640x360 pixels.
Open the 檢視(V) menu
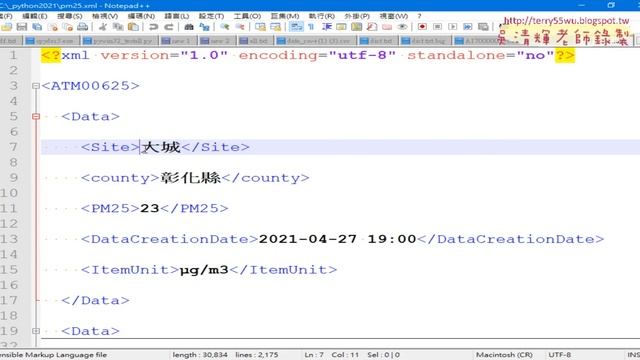pyautogui.click(x=105, y=16)
